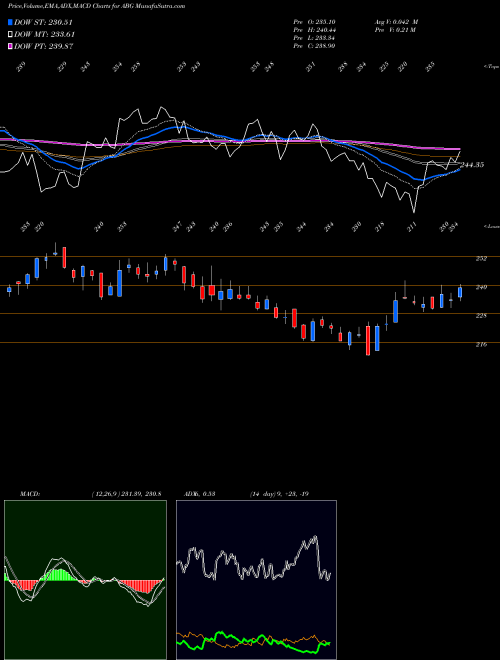The width and height of the screenshot is (500, 660).
Task: Click the white DOW MT legend swatch
Action: pos(11,34)
